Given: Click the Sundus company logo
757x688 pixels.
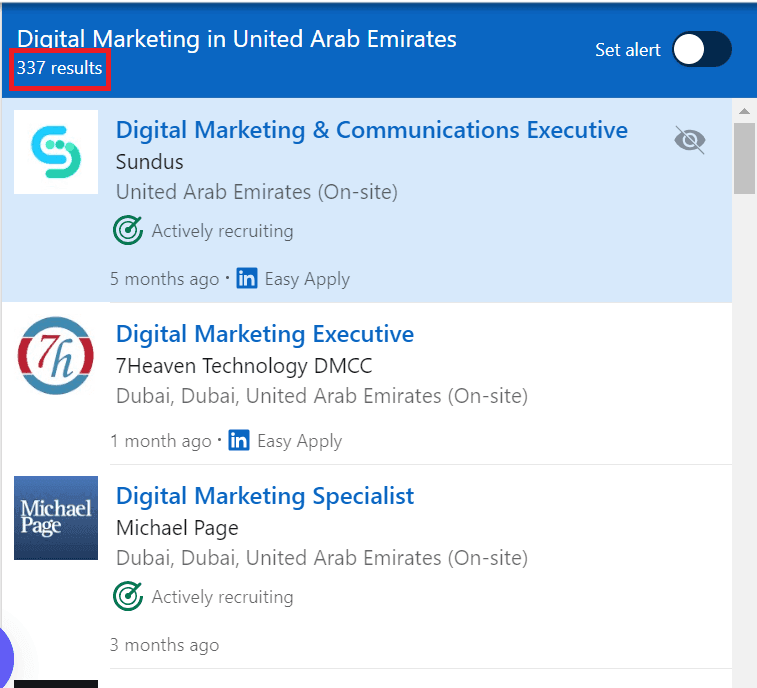Looking at the screenshot, I should pyautogui.click(x=56, y=152).
